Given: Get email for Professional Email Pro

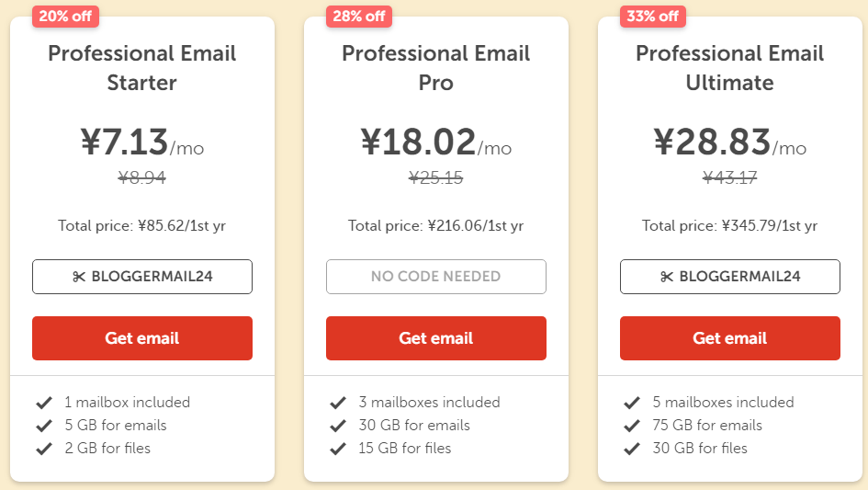Looking at the screenshot, I should [436, 338].
